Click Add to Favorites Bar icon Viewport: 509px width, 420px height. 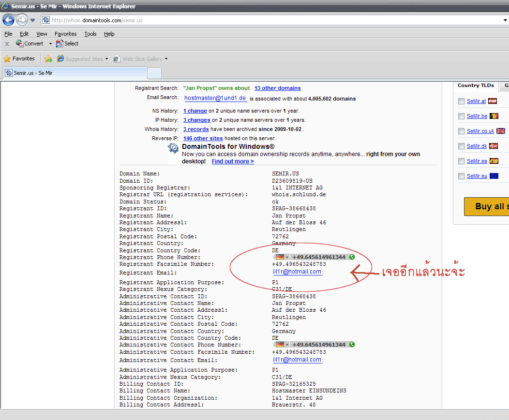(48, 58)
